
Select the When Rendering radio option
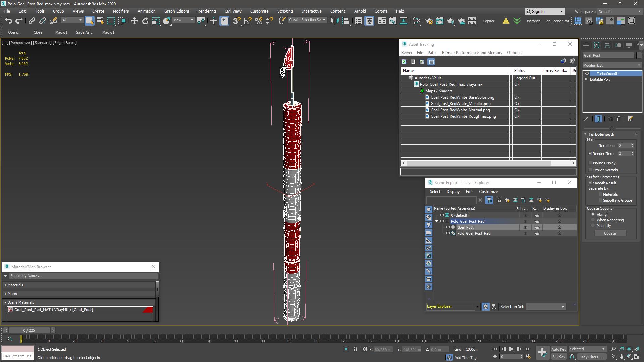click(593, 220)
